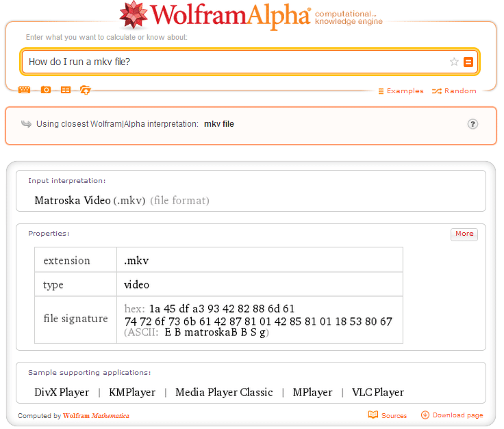Open the Wolfram Mathematica link
The width and height of the screenshot is (504, 429).
pos(96,415)
